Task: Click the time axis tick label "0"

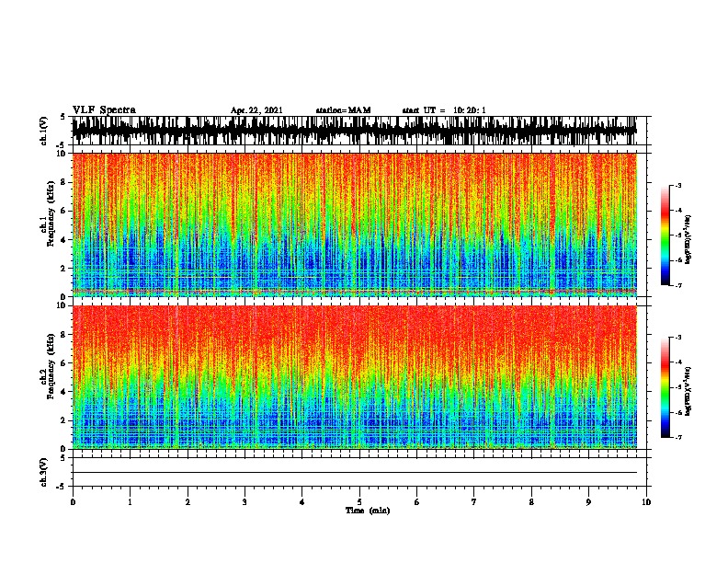Action: (x=73, y=502)
